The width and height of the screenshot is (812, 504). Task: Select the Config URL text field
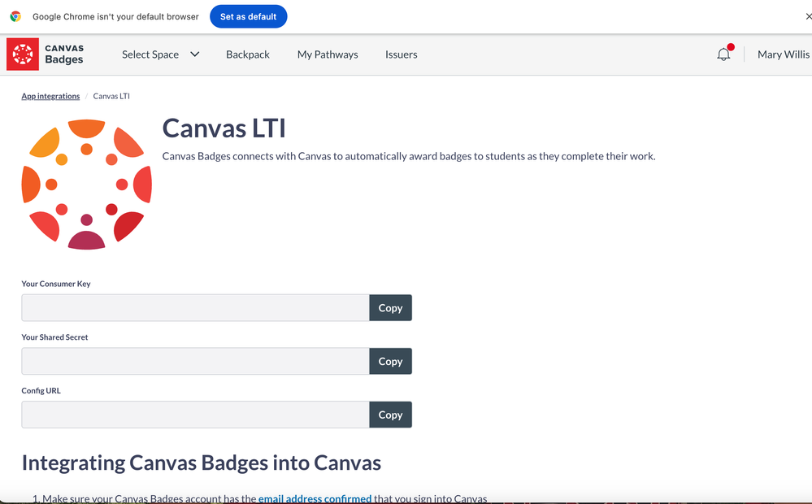click(x=195, y=415)
